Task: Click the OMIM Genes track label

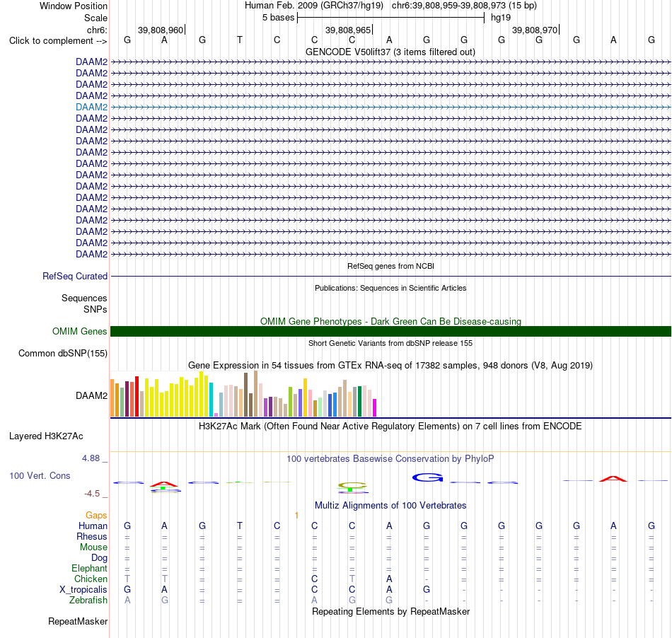Action: click(x=79, y=331)
